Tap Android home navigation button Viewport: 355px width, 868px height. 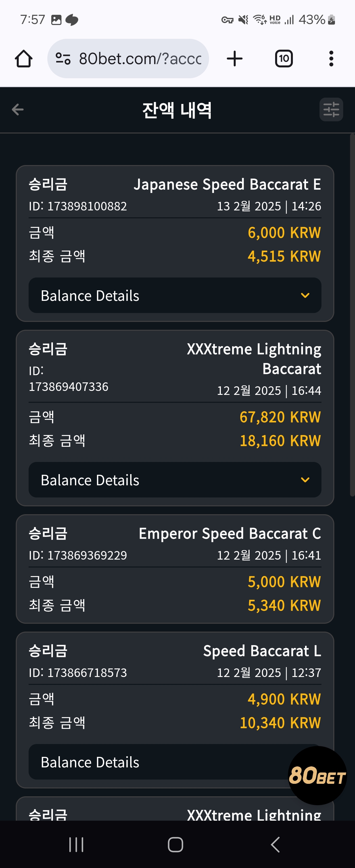(x=176, y=844)
